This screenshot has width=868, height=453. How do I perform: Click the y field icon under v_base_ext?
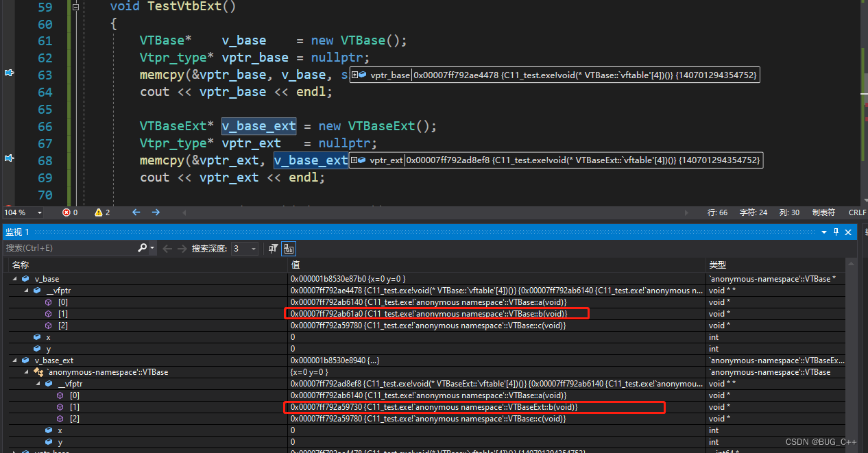tap(49, 442)
